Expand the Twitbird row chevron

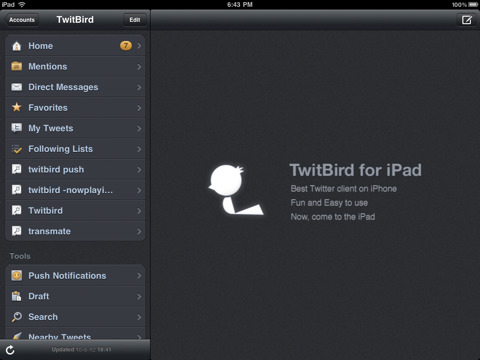pyautogui.click(x=139, y=211)
